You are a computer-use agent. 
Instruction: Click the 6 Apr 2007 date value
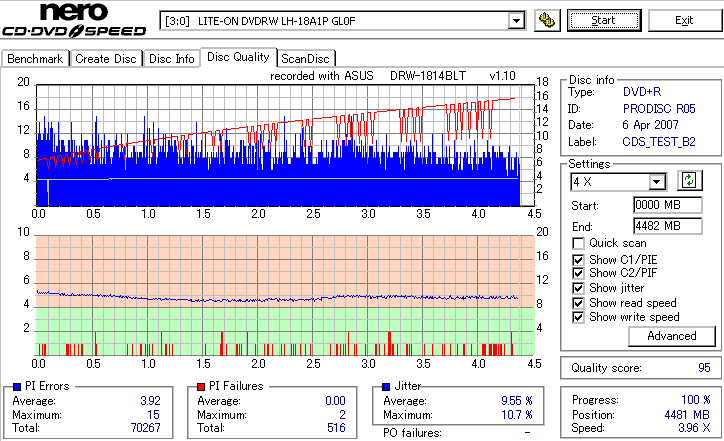(650, 125)
